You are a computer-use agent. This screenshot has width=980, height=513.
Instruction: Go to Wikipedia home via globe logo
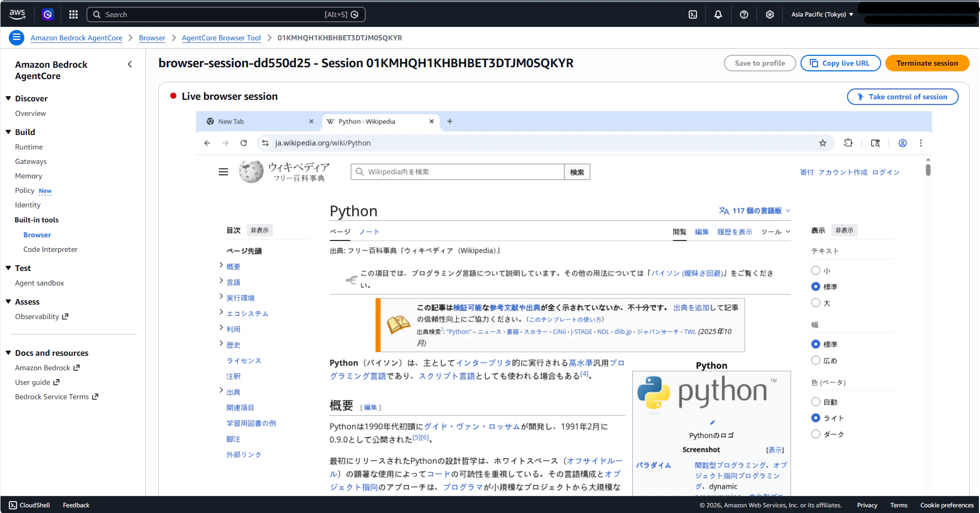tap(251, 171)
